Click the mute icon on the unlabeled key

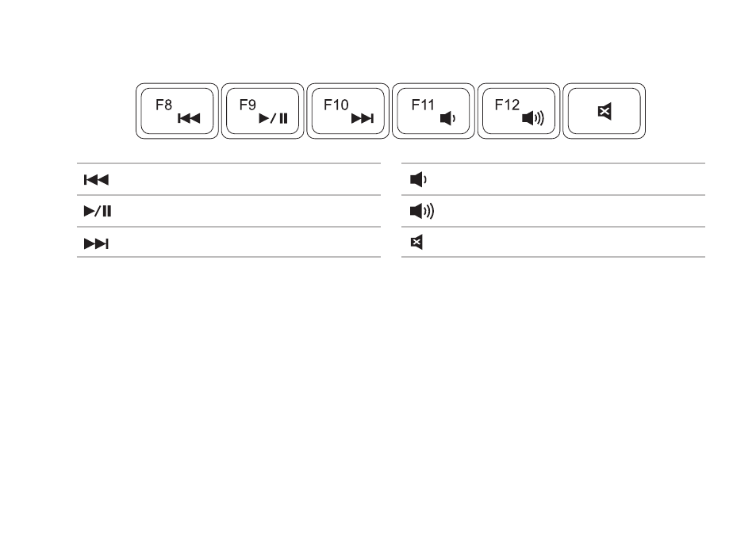click(x=604, y=111)
